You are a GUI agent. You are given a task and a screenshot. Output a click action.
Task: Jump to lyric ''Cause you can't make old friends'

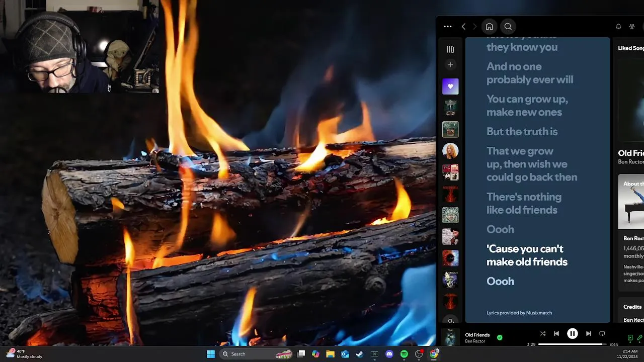pyautogui.click(x=527, y=255)
